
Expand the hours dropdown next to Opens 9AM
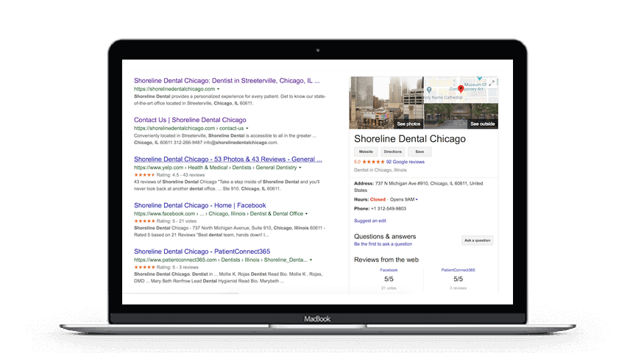coord(417,200)
